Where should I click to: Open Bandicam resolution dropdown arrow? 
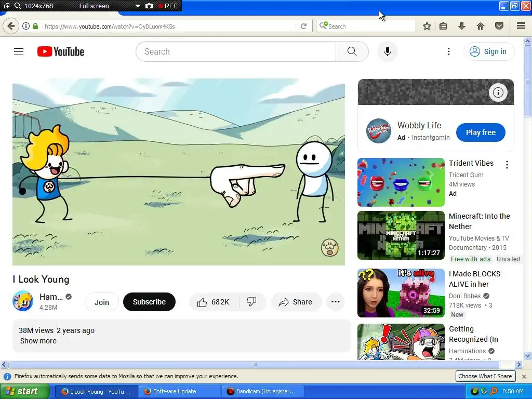click(x=137, y=6)
